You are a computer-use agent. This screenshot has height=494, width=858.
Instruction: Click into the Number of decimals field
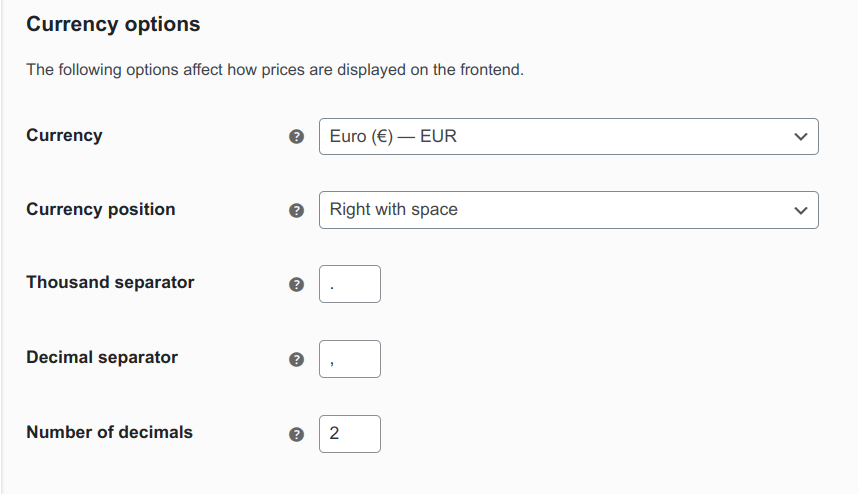[350, 434]
